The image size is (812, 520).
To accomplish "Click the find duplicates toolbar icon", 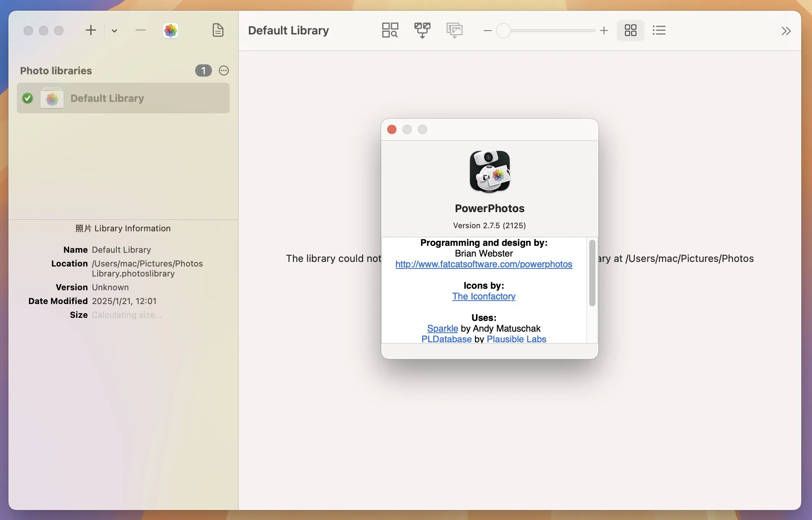I will point(390,30).
